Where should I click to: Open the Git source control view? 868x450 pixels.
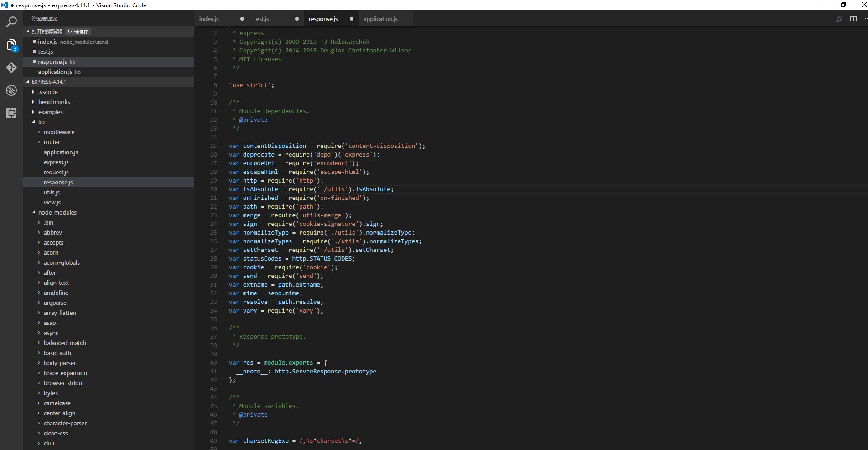(x=11, y=68)
